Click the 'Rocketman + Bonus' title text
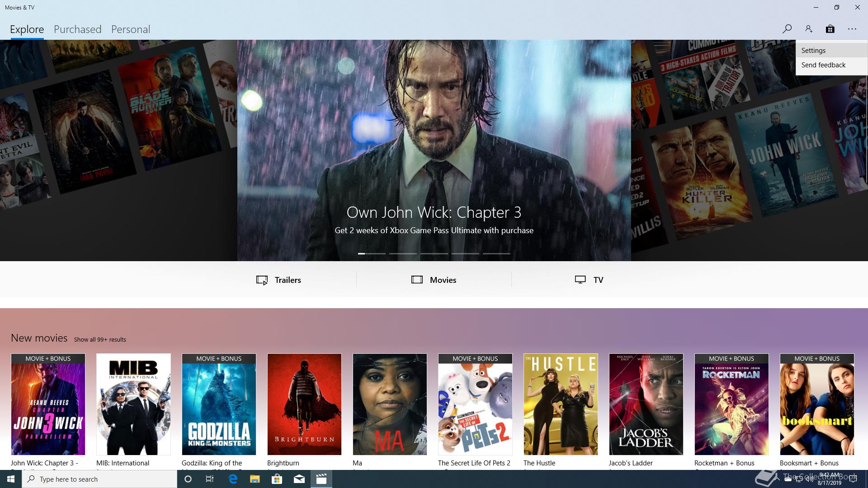The width and height of the screenshot is (868, 488). click(724, 463)
